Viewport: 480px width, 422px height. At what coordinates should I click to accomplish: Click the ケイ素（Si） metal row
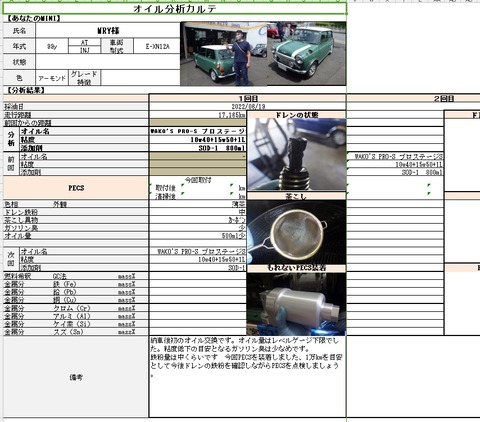pyautogui.click(x=76, y=324)
